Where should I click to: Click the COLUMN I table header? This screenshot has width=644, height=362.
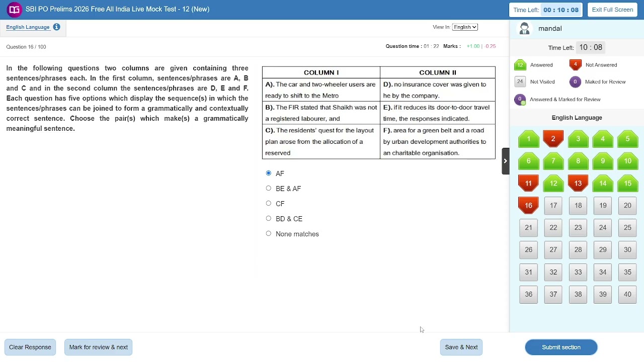[321, 72]
